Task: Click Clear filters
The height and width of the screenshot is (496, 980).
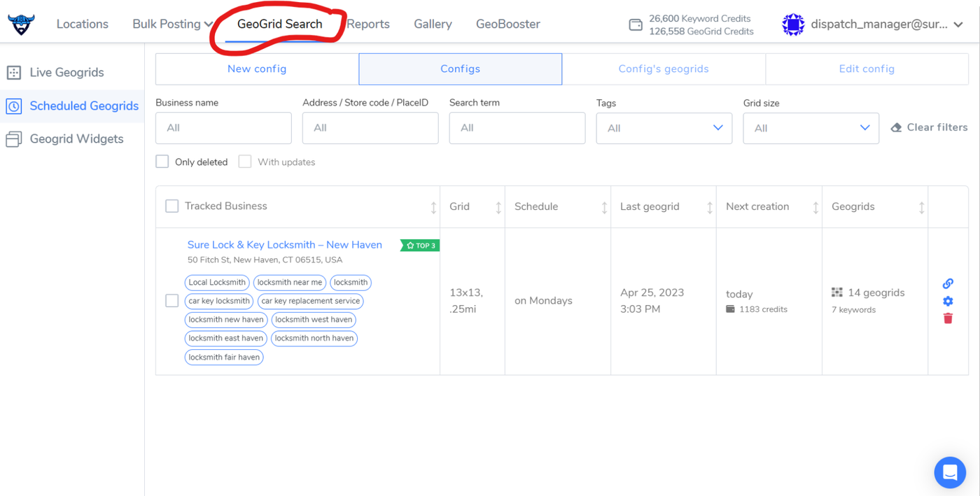Action: click(x=930, y=127)
